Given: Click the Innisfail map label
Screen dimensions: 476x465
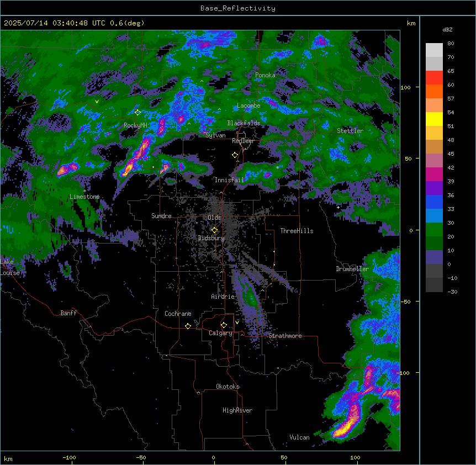Looking at the screenshot, I should click(230, 180).
